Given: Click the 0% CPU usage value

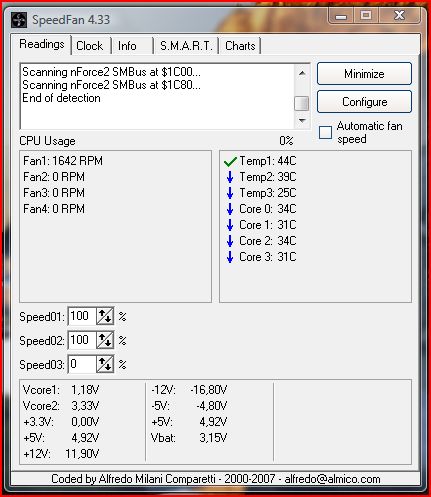Looking at the screenshot, I should point(286,141).
